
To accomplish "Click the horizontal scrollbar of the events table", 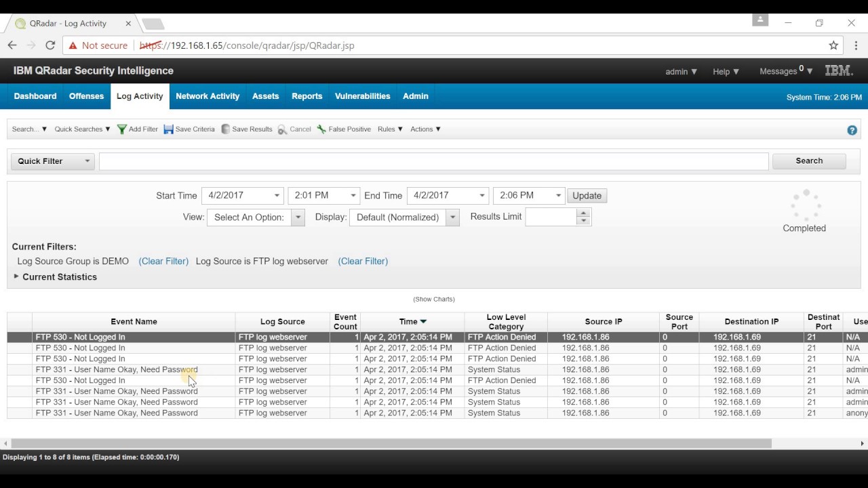I will click(x=391, y=444).
